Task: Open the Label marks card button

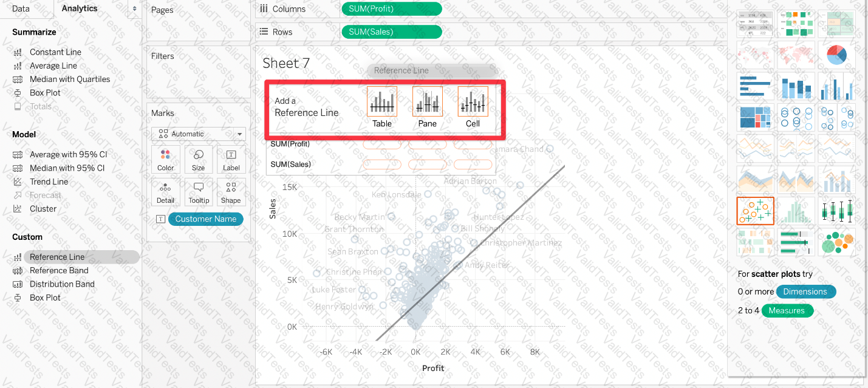Action: (231, 160)
